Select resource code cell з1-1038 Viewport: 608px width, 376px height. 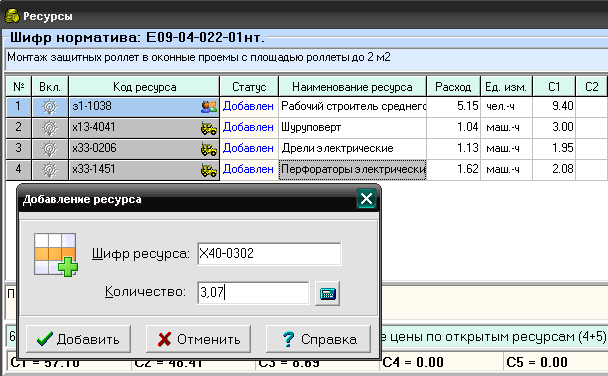click(x=143, y=107)
